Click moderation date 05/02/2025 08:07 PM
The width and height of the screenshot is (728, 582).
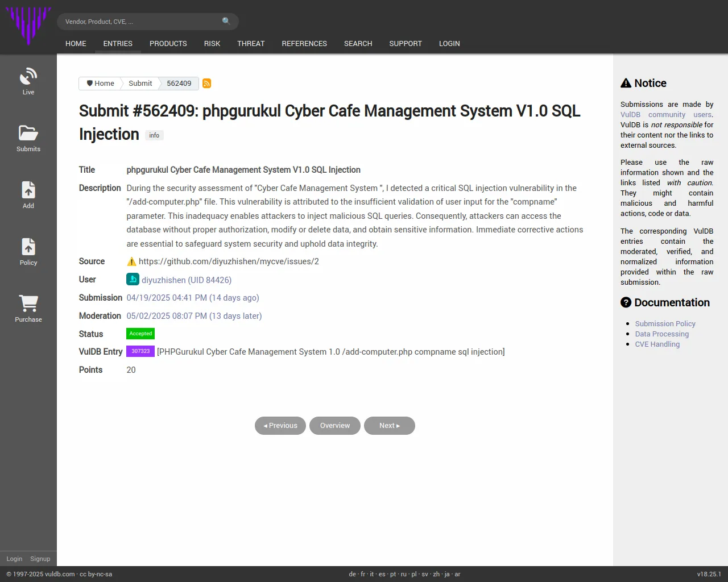point(194,316)
